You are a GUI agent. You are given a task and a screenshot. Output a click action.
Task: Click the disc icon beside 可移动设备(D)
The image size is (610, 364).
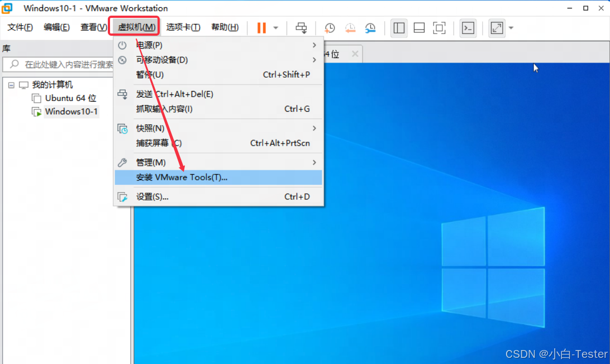click(122, 60)
